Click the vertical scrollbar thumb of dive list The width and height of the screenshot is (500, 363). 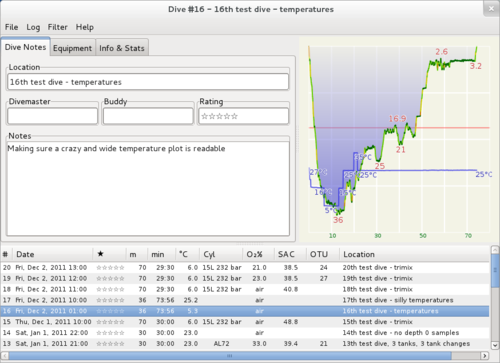(x=495, y=270)
